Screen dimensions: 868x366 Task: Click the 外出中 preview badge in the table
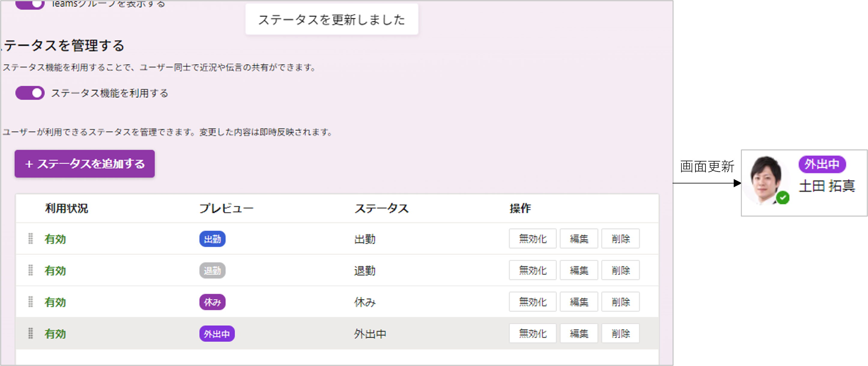point(217,334)
